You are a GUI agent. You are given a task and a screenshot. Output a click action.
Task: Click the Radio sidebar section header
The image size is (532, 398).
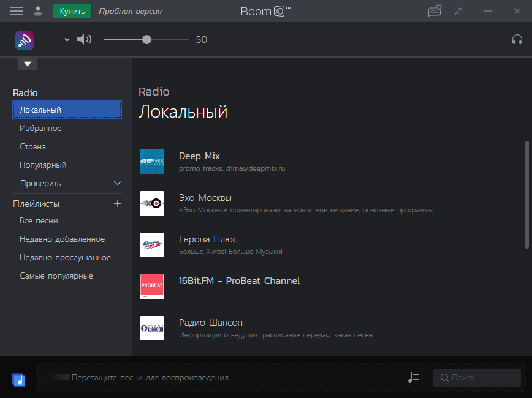click(x=25, y=93)
